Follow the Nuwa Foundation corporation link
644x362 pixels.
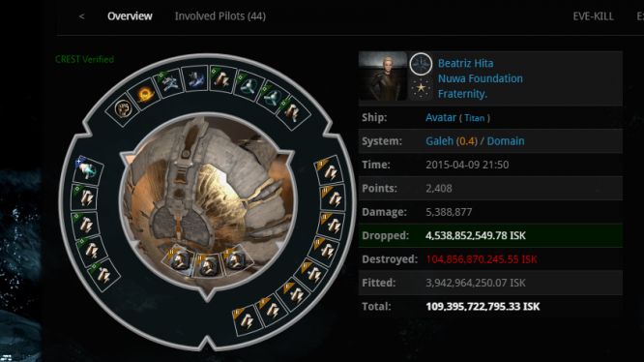pyautogui.click(x=481, y=78)
